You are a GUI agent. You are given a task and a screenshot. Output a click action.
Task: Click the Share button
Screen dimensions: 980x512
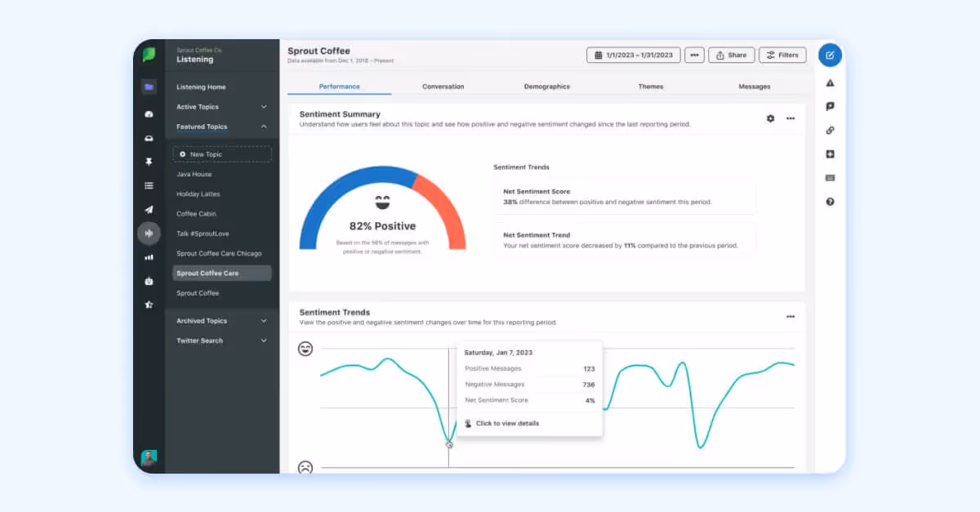(x=731, y=55)
